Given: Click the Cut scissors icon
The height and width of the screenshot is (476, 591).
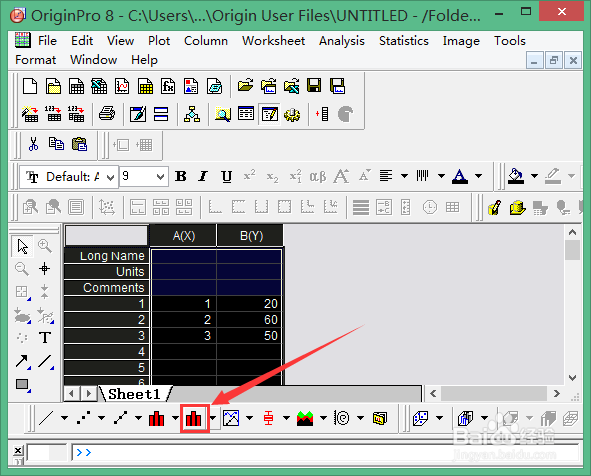Looking at the screenshot, I should [33, 144].
